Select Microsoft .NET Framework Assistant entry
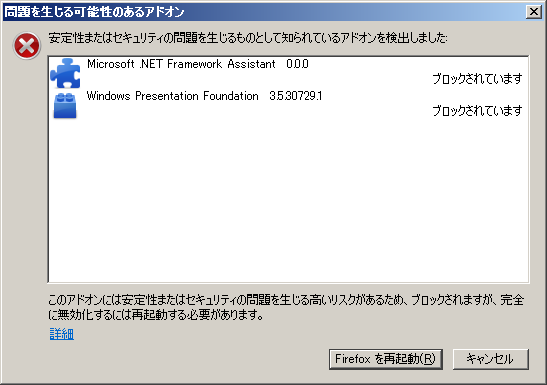This screenshot has width=547, height=385. [288, 73]
